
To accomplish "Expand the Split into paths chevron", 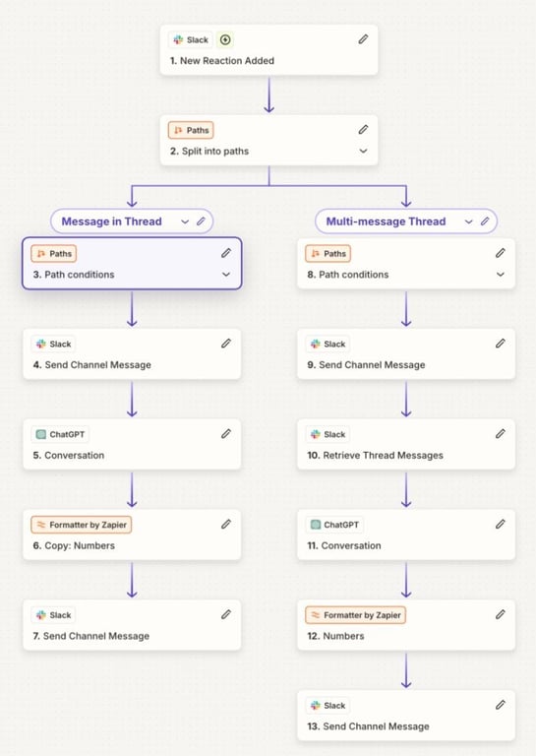I will tap(363, 151).
